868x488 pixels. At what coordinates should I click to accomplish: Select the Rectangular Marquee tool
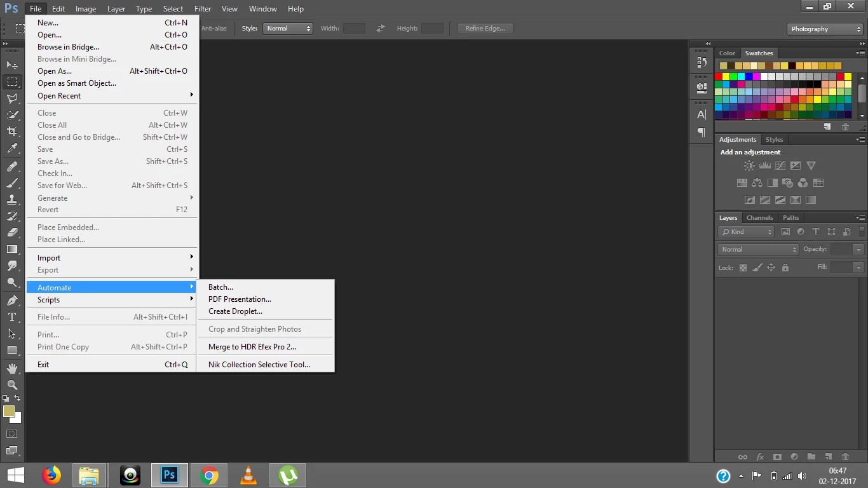click(x=12, y=82)
